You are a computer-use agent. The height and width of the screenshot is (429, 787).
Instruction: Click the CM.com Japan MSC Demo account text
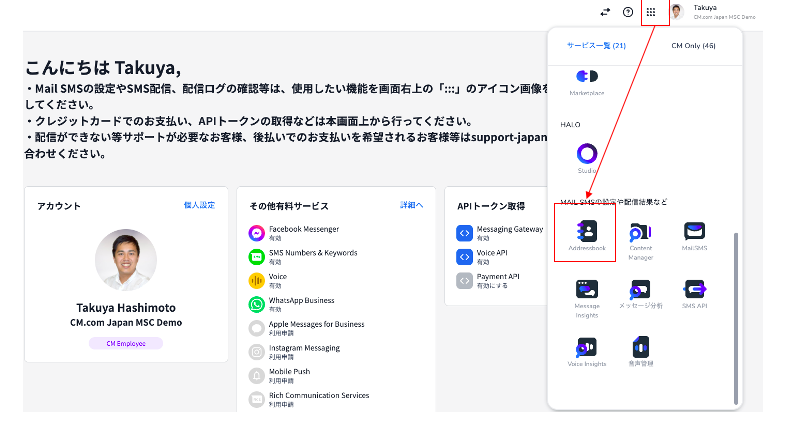pos(126,323)
